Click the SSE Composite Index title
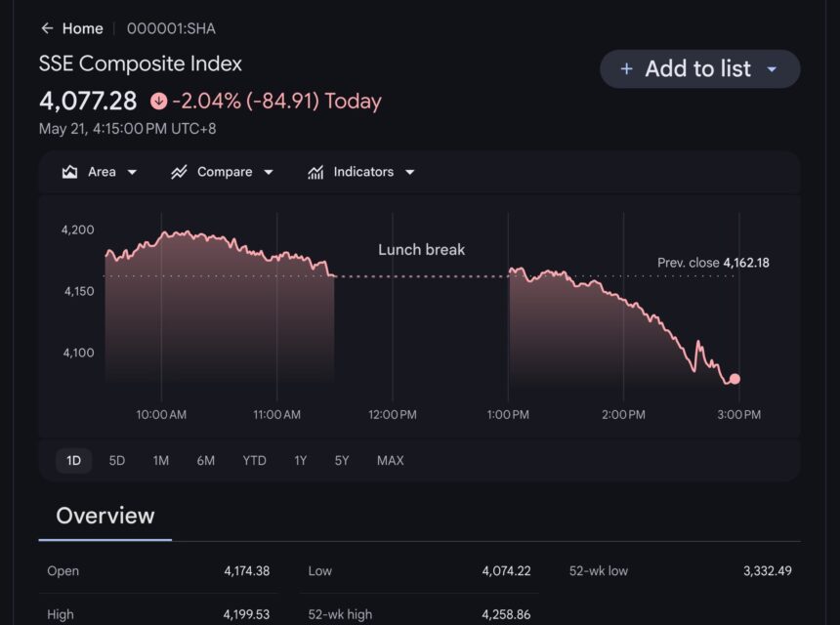Viewport: 840px width, 625px height. point(141,63)
